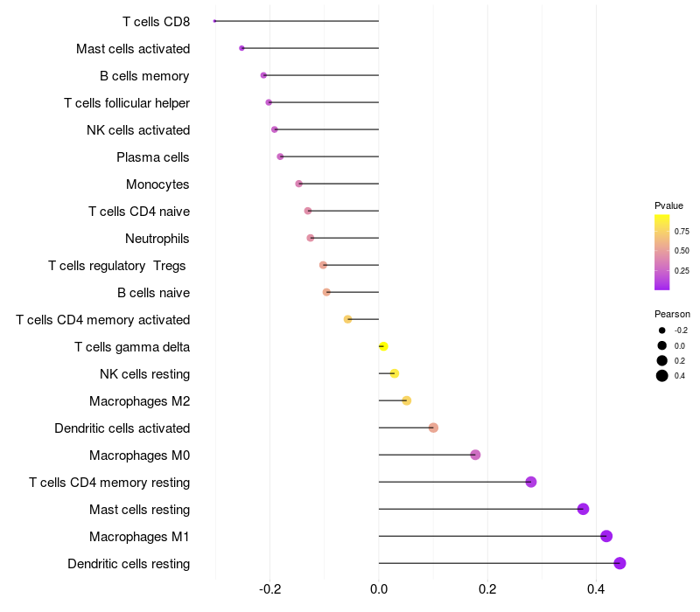Select the Monocytes axis label

click(157, 184)
